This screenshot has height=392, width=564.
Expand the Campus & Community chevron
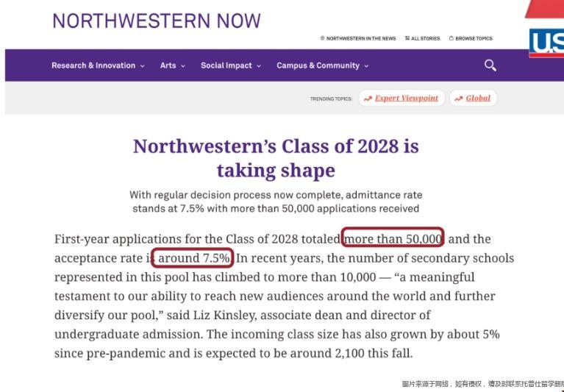pyautogui.click(x=366, y=66)
